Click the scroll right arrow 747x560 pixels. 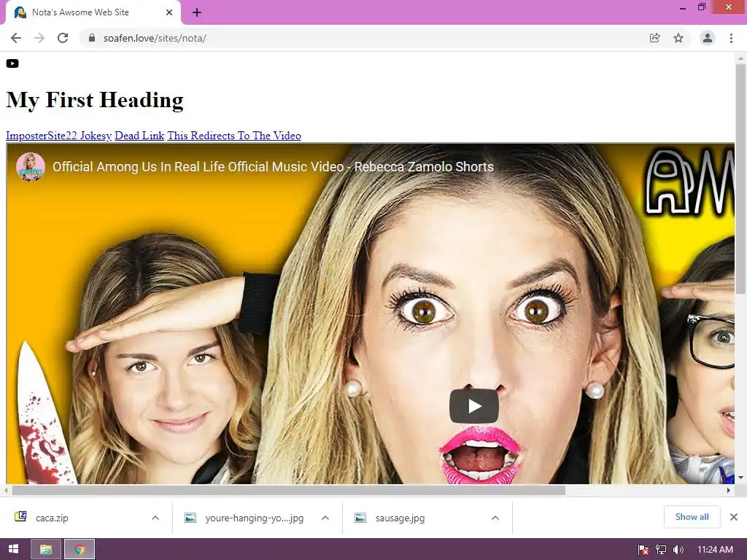click(729, 491)
